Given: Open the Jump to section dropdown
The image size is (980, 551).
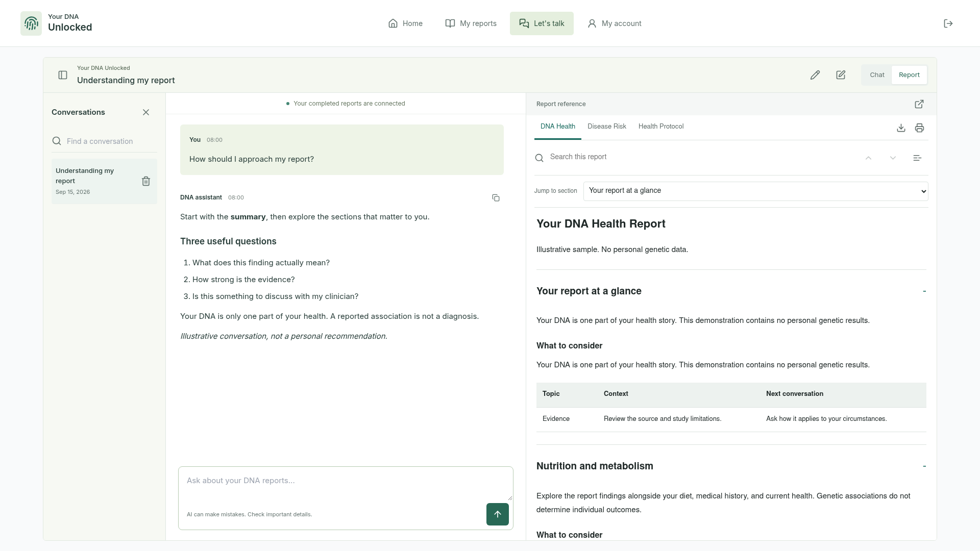Looking at the screenshot, I should click(755, 191).
